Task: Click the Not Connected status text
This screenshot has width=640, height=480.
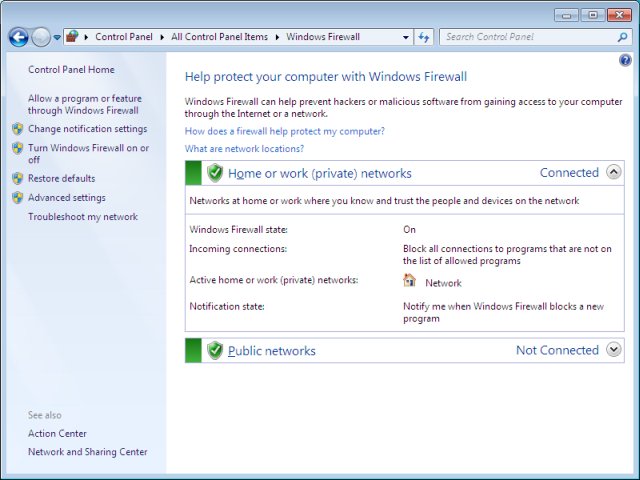Action: coord(557,350)
